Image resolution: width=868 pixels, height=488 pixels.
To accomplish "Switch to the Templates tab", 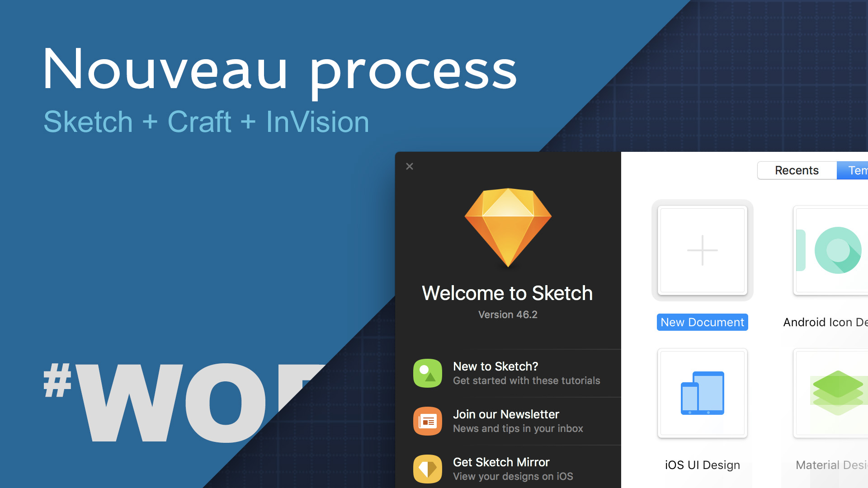I will [854, 170].
